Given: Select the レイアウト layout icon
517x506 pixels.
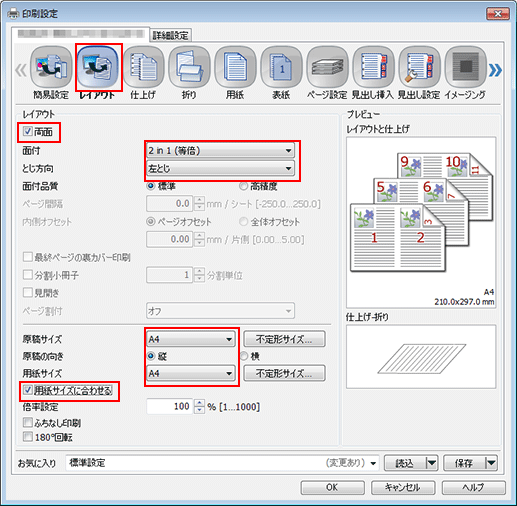Looking at the screenshot, I should (98, 67).
